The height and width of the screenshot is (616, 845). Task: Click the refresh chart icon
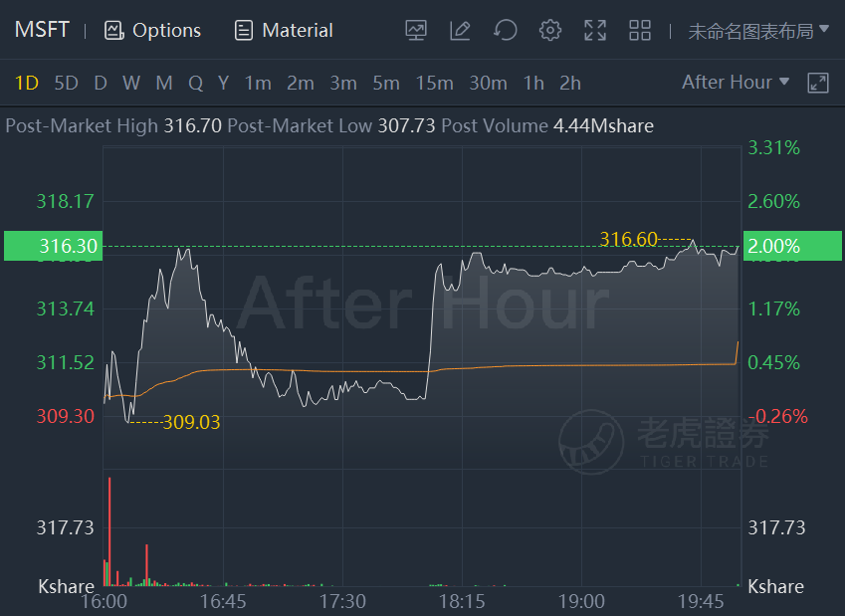(505, 30)
